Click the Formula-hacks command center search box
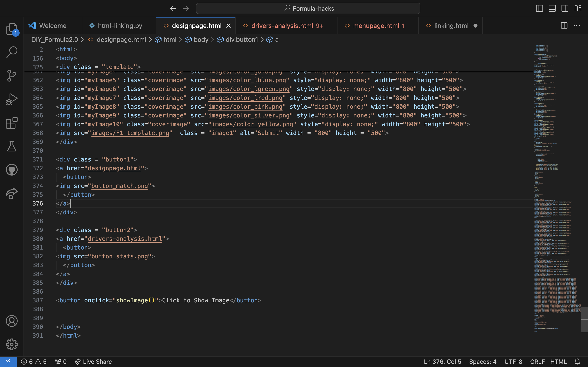Image resolution: width=588 pixels, height=367 pixels. (308, 9)
